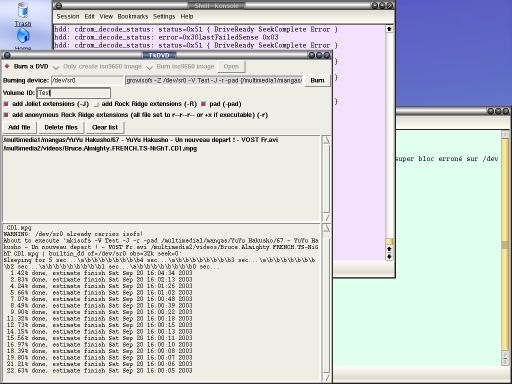Open the Home desktop icon

[x=23, y=39]
